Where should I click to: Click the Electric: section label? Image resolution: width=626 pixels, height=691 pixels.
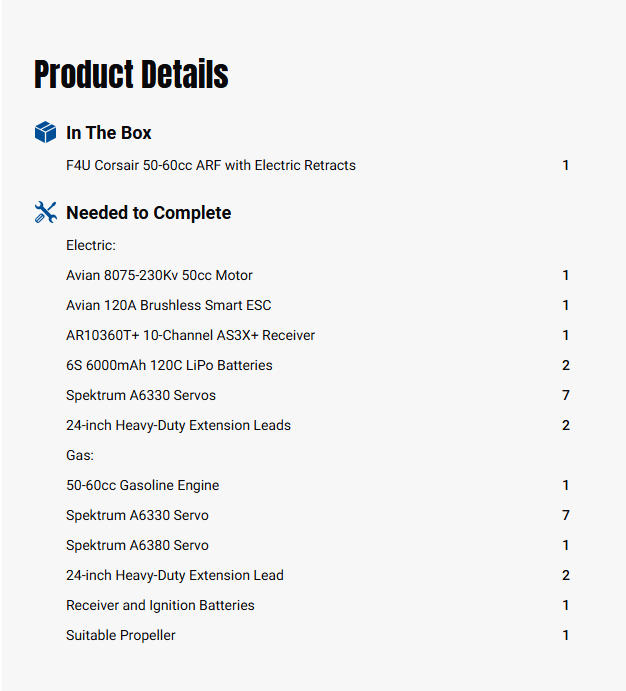tap(91, 245)
